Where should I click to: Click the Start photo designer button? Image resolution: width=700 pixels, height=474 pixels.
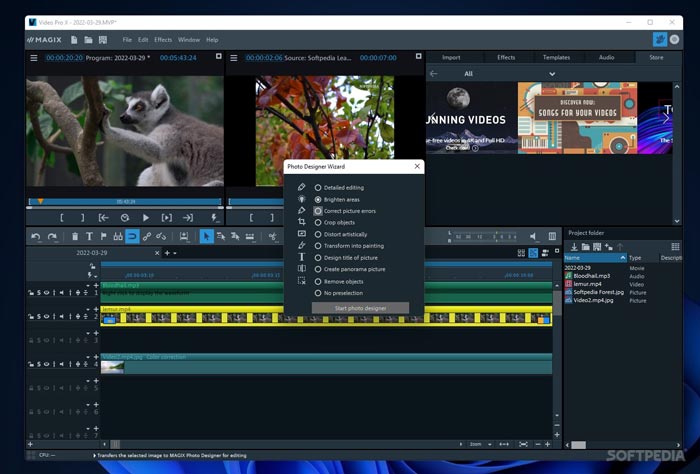360,308
